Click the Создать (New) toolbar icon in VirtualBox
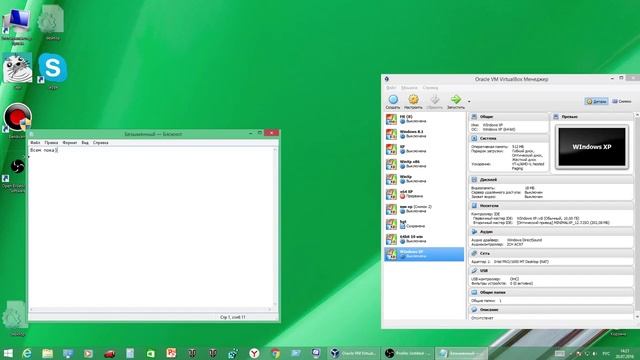Viewport: 640px width, 360px height. click(x=393, y=101)
